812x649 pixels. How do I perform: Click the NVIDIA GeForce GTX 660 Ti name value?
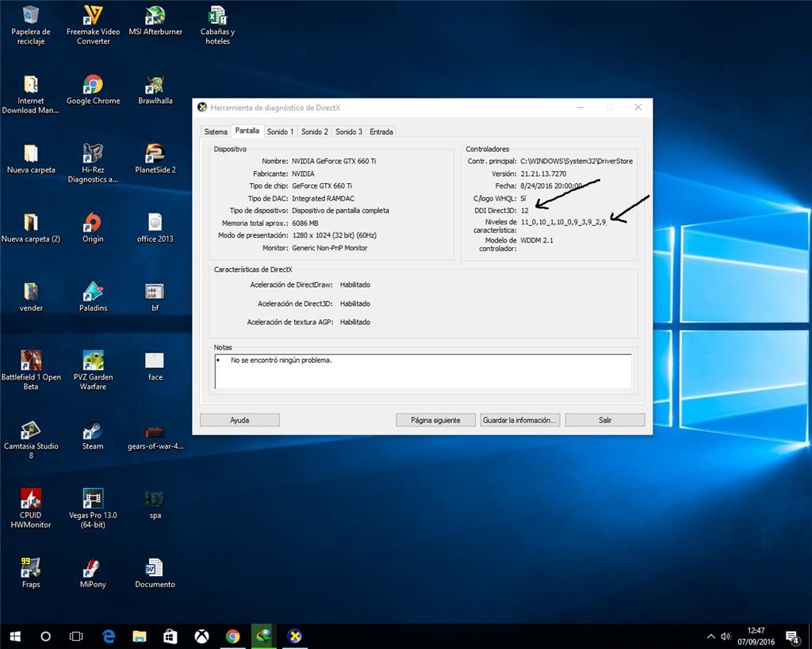pyautogui.click(x=334, y=161)
